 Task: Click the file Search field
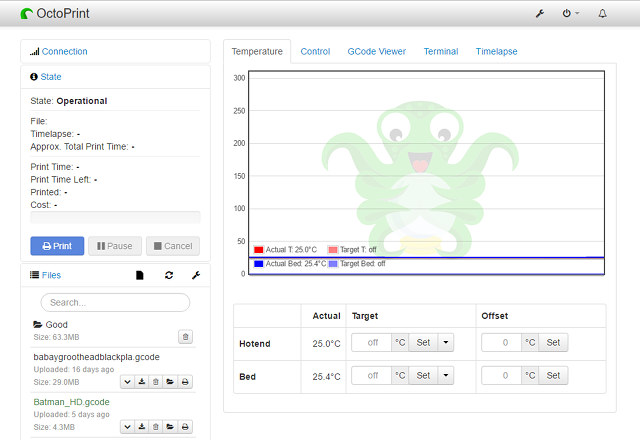(x=115, y=302)
